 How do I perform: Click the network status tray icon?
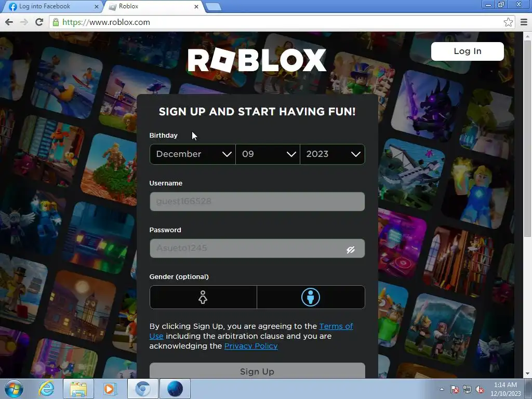pyautogui.click(x=467, y=390)
